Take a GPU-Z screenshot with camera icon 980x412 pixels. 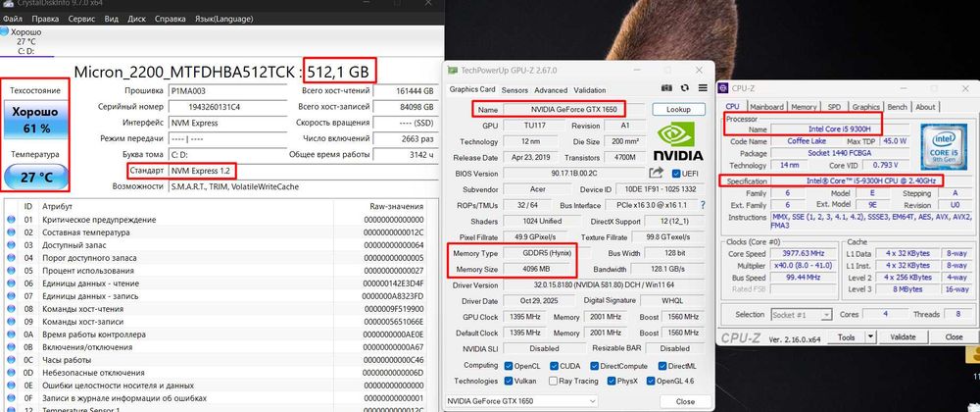pyautogui.click(x=666, y=89)
